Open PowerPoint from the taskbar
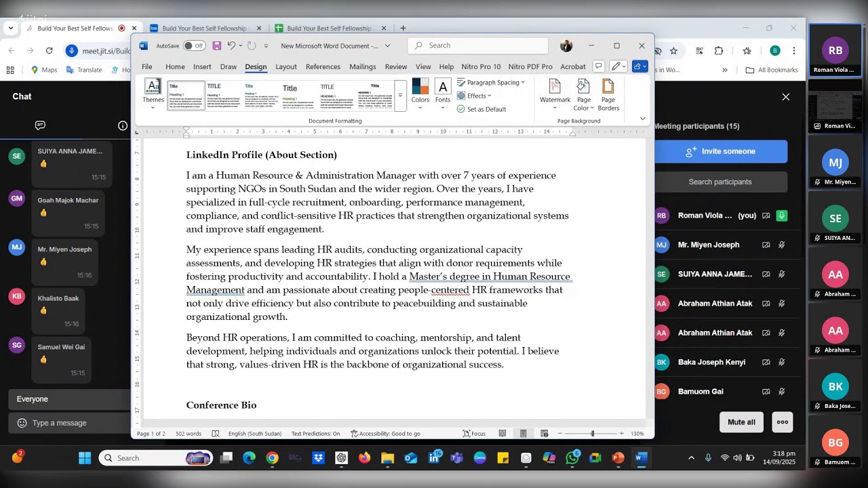Screen dimensions: 868x488 coord(618,458)
